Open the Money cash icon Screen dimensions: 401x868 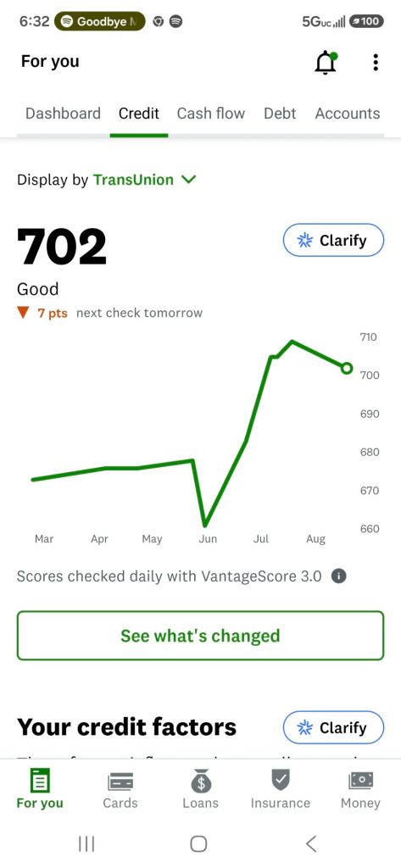[x=360, y=781]
